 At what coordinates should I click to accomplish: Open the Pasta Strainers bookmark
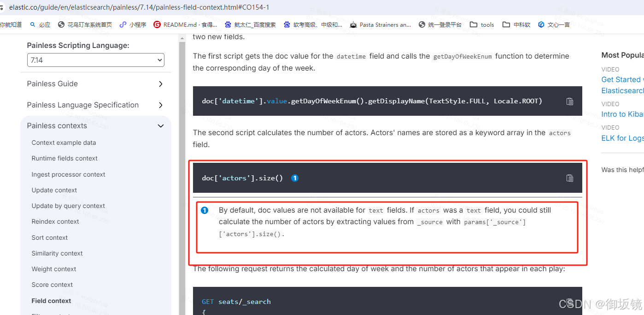(x=381, y=25)
